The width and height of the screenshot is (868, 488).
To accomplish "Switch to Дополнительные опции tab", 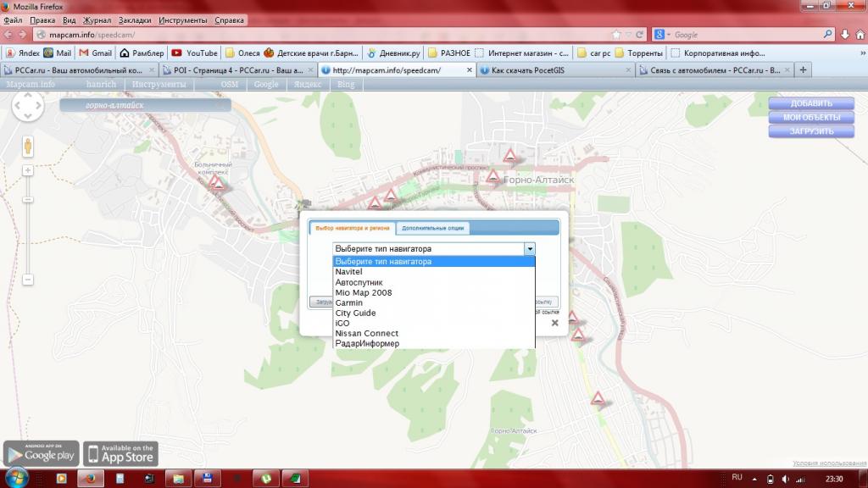I will 432,229.
